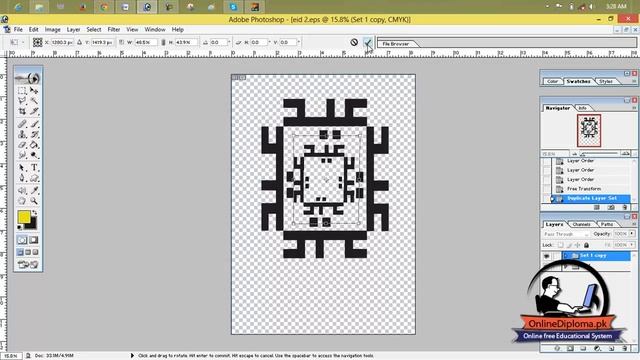
Task: Toggle lock transparent pixels in Layers
Action: pos(560,245)
